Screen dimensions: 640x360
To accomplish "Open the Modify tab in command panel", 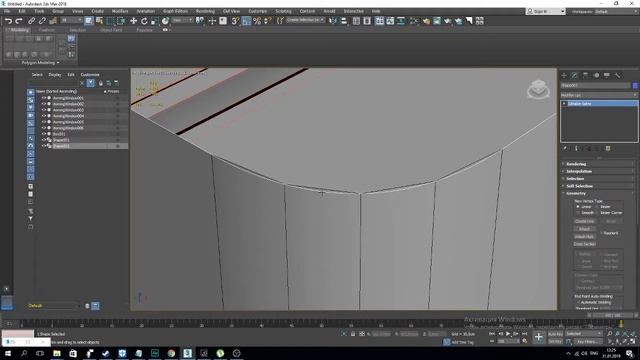I will point(575,76).
